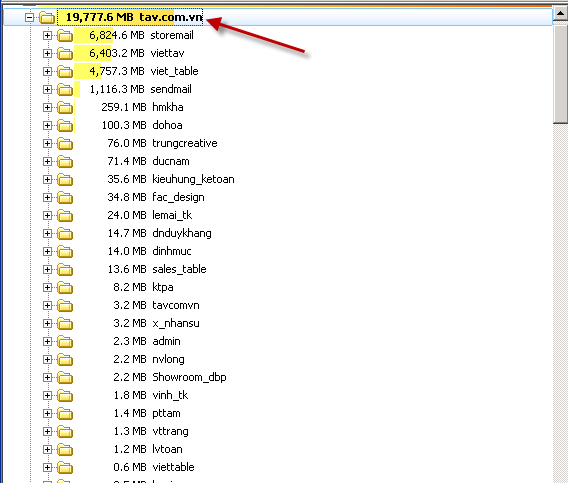This screenshot has height=483, width=568.
Task: Expand the trungcreative folder node
Action: tap(47, 143)
